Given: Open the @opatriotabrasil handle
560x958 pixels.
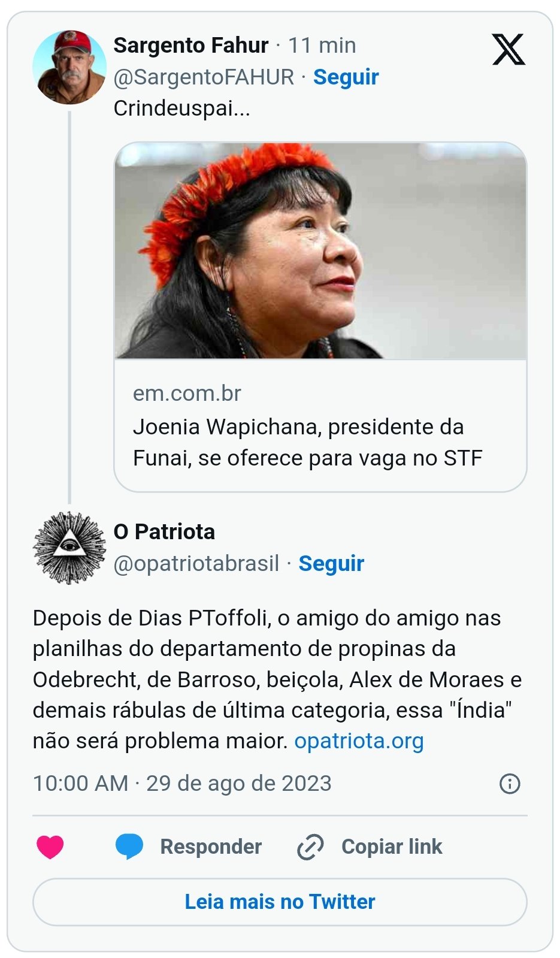Looking at the screenshot, I should pos(196,564).
